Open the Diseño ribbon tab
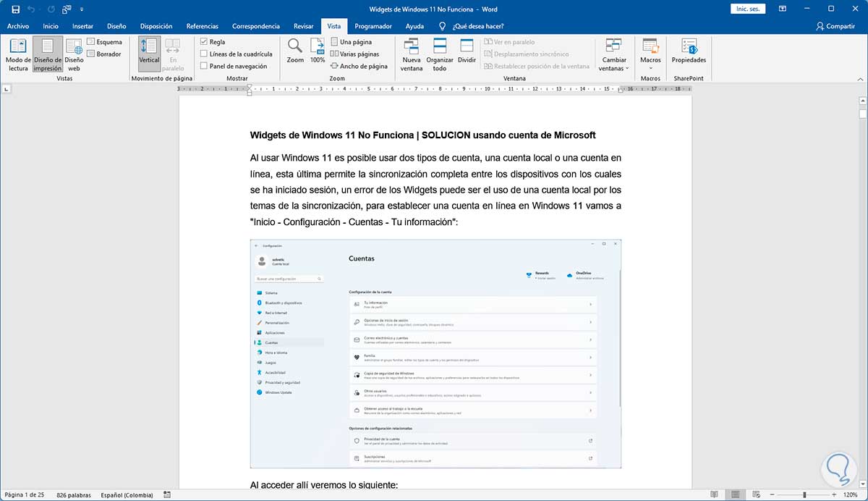The width and height of the screenshot is (868, 501). pyautogui.click(x=116, y=26)
